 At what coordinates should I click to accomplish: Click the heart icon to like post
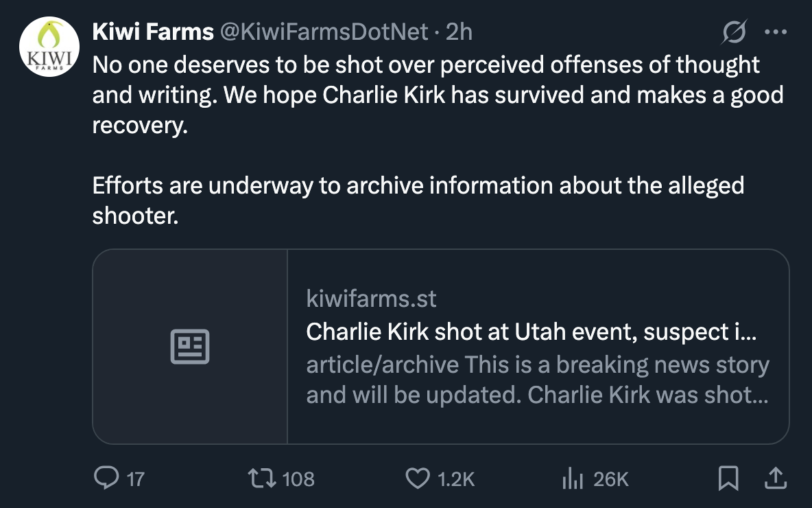coord(418,478)
